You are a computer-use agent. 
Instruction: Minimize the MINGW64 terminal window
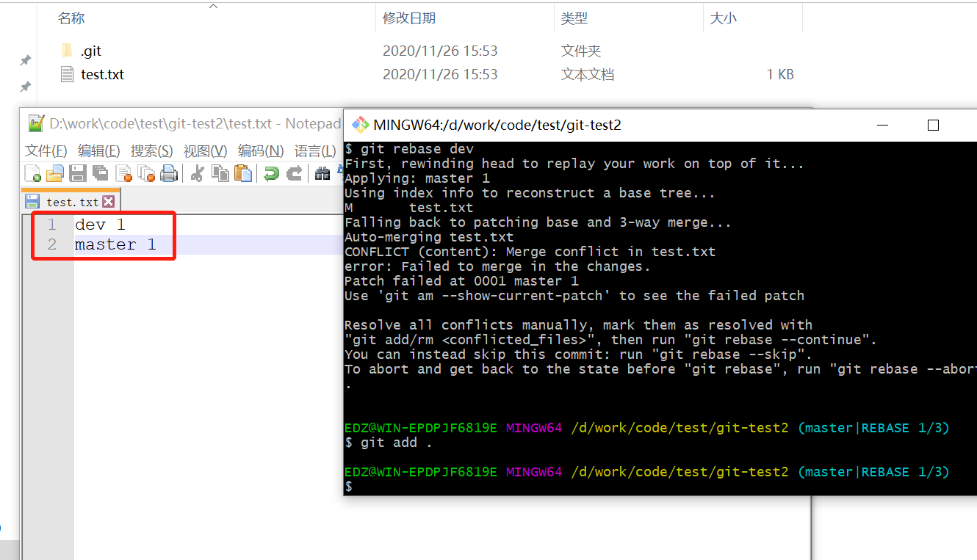[883, 125]
